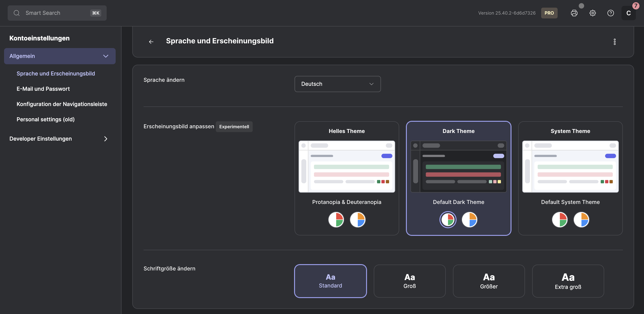Select the Deuteranopia scheme under System Theme
Viewport: 644px width, 314px height.
point(581,220)
